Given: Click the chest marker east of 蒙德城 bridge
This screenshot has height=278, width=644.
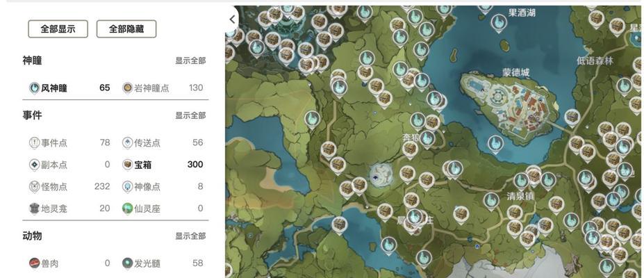Looking at the screenshot, I should point(572,117).
